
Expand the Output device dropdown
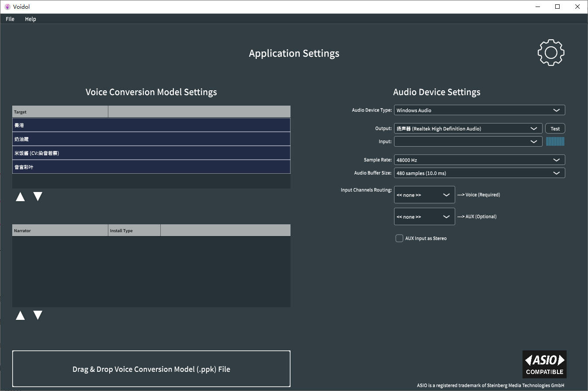pyautogui.click(x=468, y=129)
